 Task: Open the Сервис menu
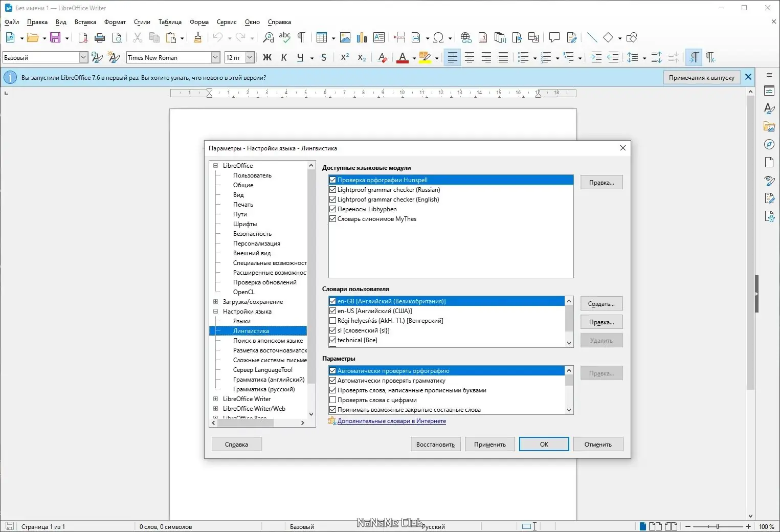[227, 22]
